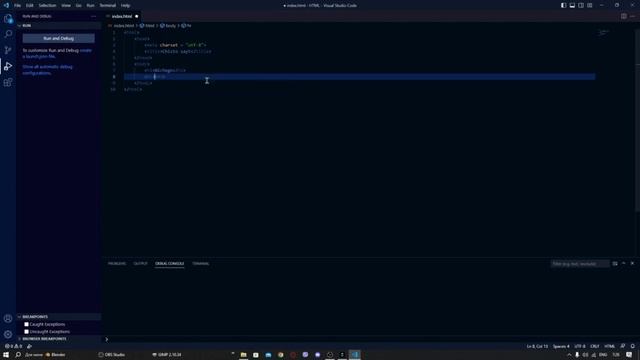
Task: Select the Run and Debug activity icon
Action: tap(8, 66)
